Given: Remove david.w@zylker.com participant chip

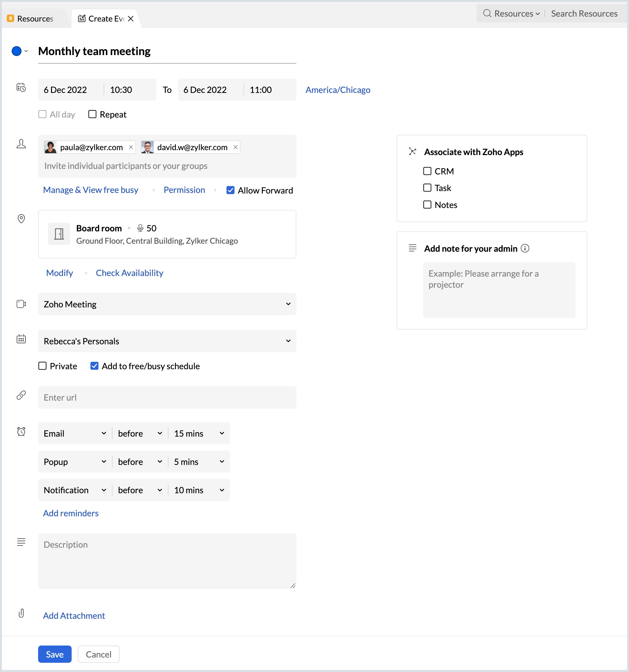Looking at the screenshot, I should point(235,147).
